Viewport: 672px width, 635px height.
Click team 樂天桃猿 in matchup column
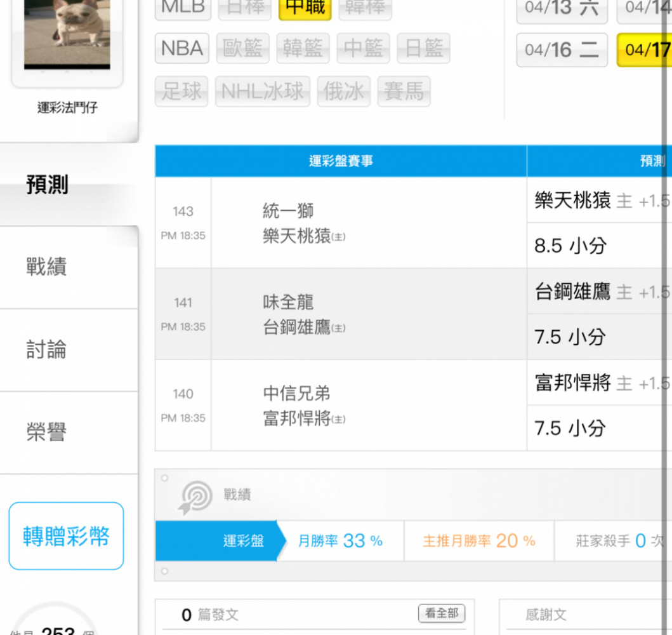tap(304, 236)
